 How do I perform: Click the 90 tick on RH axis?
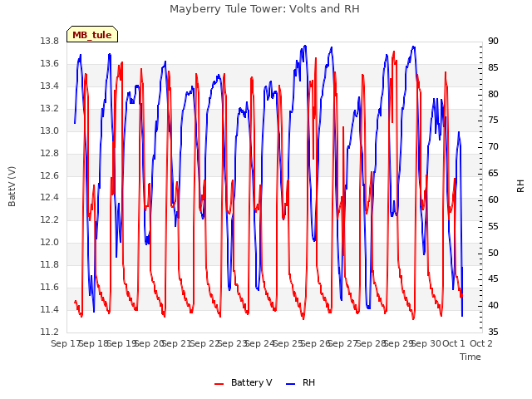[493, 42]
